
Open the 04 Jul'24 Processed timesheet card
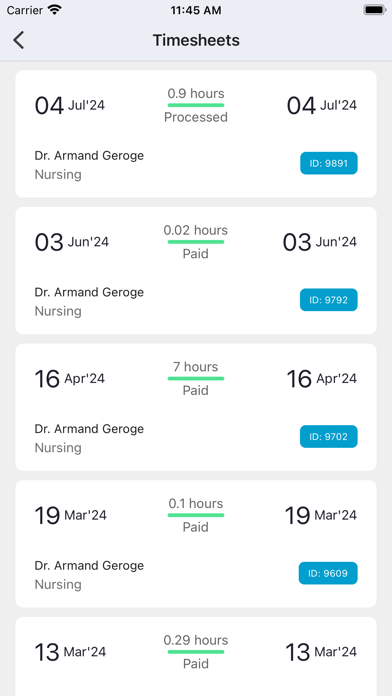(196, 134)
